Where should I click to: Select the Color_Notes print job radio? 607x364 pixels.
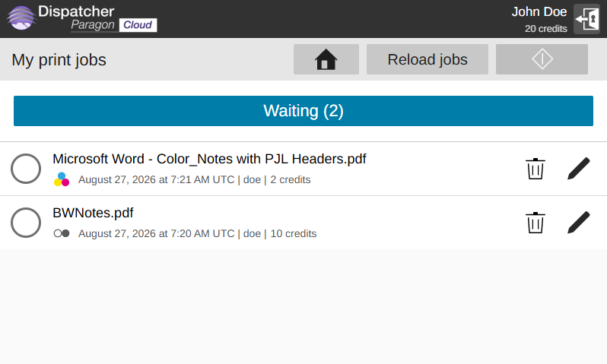pos(26,169)
